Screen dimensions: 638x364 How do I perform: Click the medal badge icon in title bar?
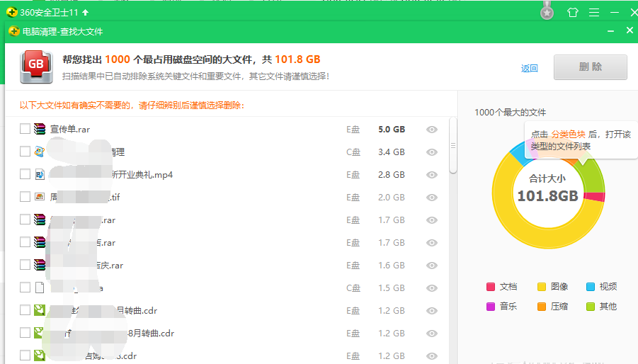(x=547, y=12)
